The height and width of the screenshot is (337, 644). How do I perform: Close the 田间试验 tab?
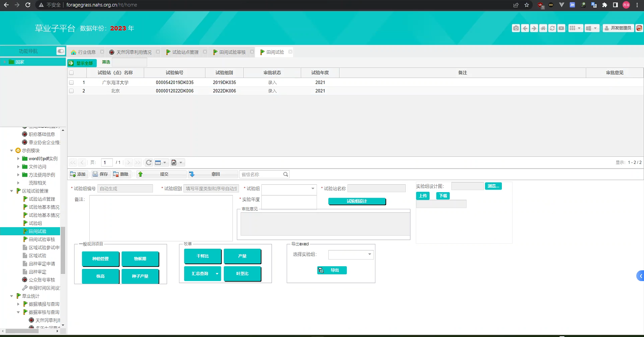pyautogui.click(x=290, y=52)
